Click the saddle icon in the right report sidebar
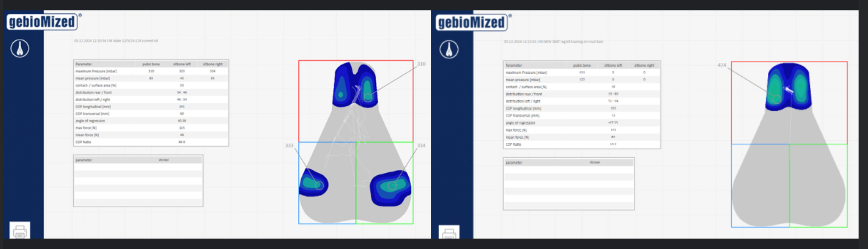 click(449, 49)
